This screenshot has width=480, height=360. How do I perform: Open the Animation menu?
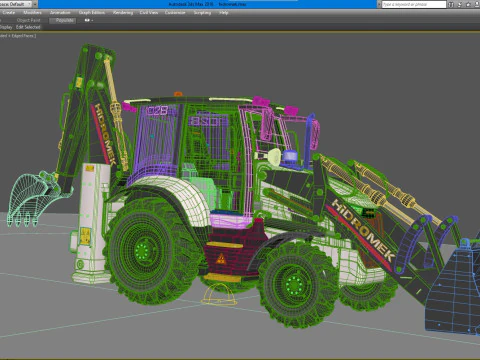pyautogui.click(x=60, y=13)
